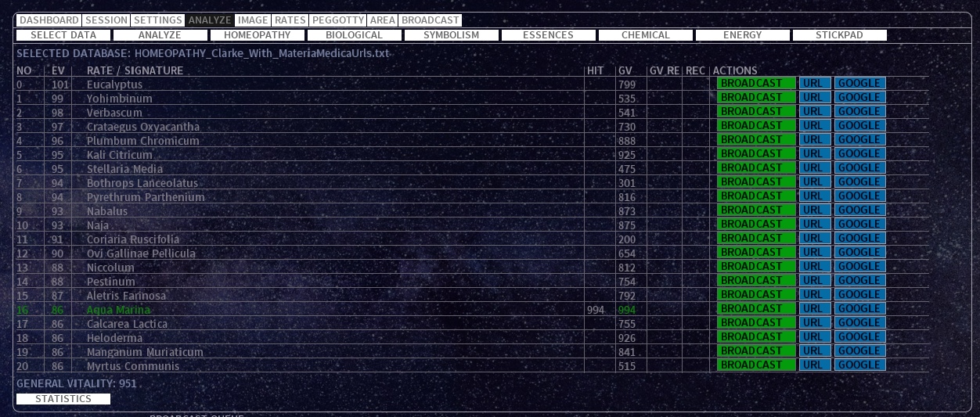Broadcast the Aqua Marina rate
980x417 pixels.
(x=756, y=309)
